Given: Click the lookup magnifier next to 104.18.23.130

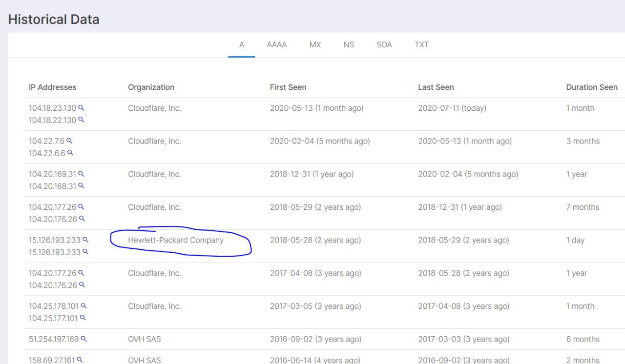Looking at the screenshot, I should 82,108.
